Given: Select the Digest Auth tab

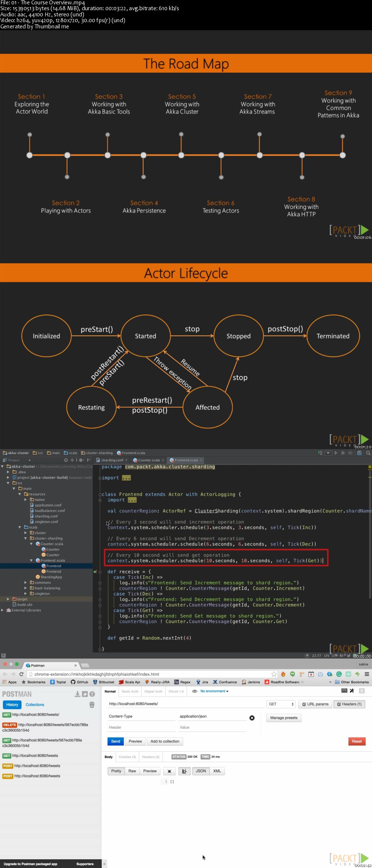Looking at the screenshot, I should [x=153, y=691].
